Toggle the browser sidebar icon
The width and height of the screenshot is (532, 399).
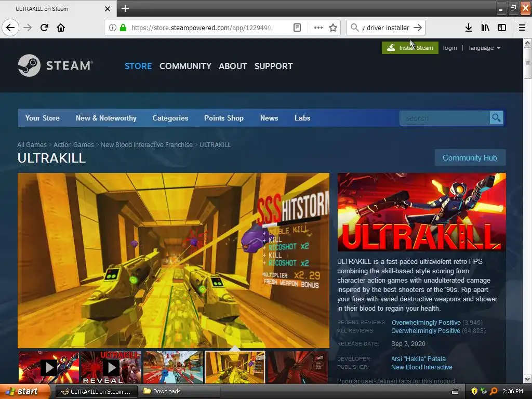(502, 28)
